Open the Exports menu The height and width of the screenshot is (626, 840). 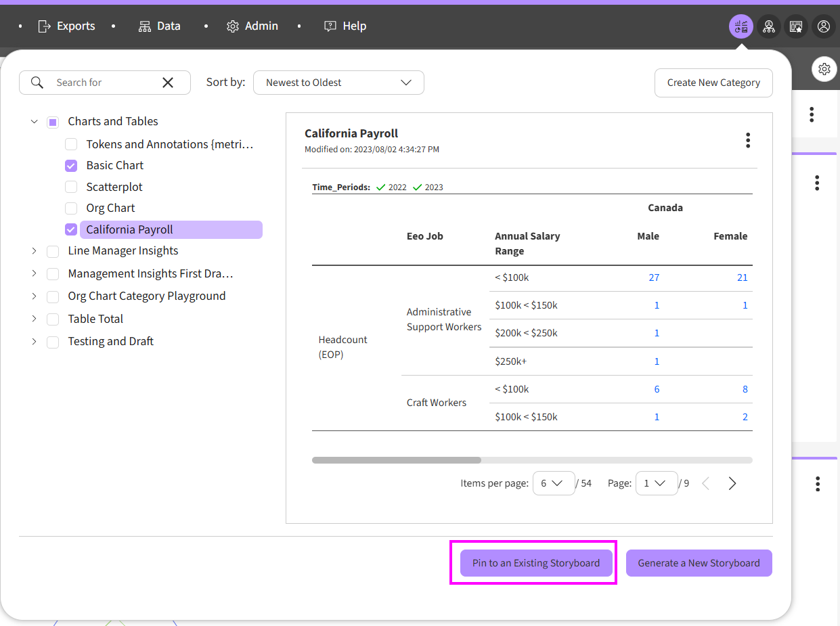point(66,26)
